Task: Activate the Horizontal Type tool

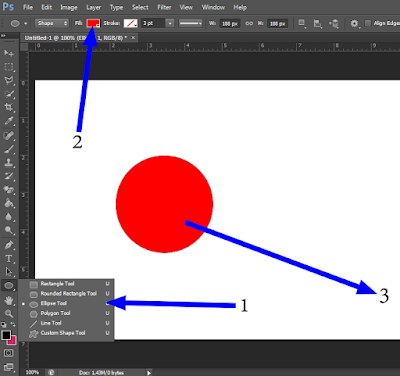Action: 9,259
